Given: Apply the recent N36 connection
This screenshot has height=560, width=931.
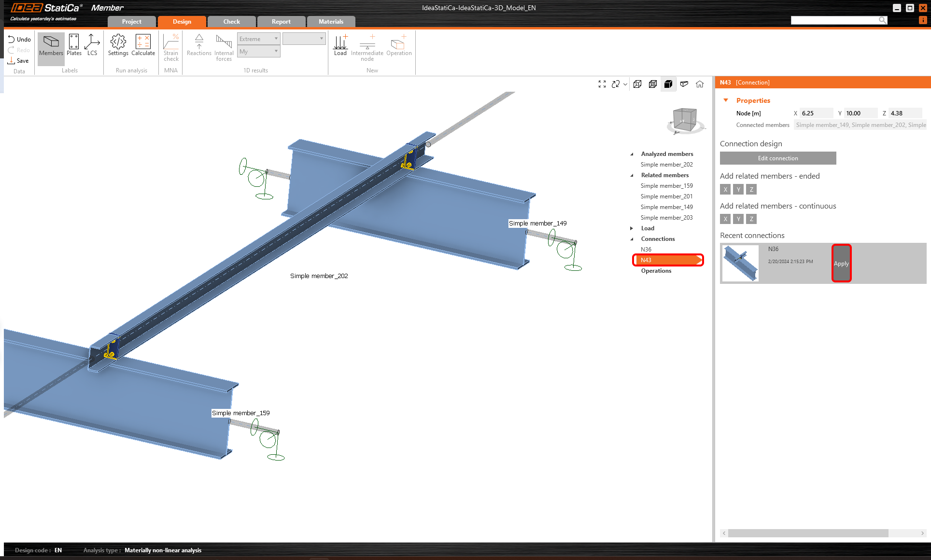Looking at the screenshot, I should [841, 264].
